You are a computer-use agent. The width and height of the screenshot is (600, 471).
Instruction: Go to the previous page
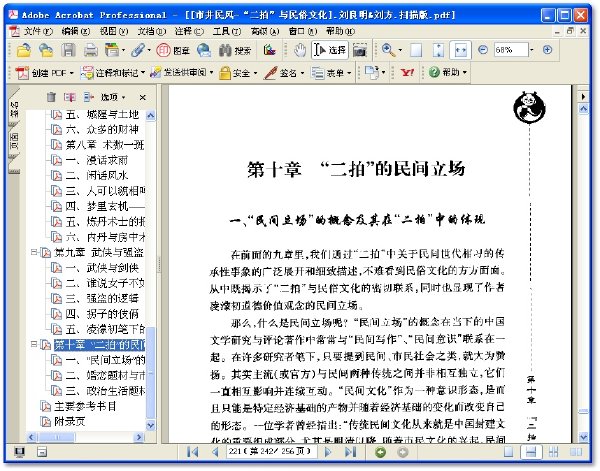coord(215,452)
